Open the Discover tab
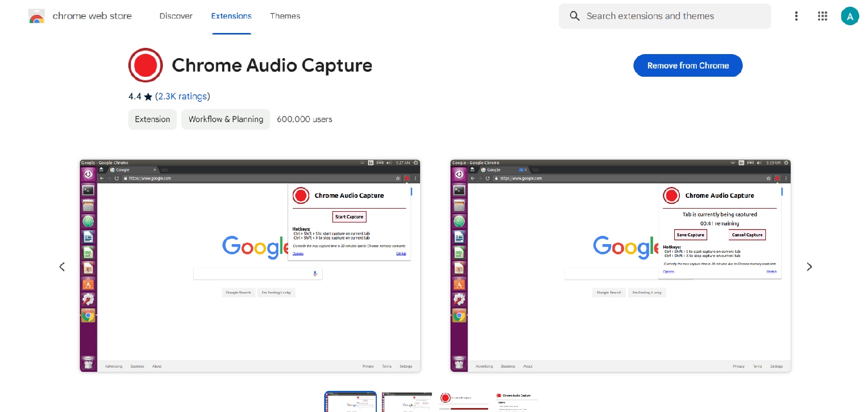This screenshot has height=412, width=868. (x=176, y=16)
